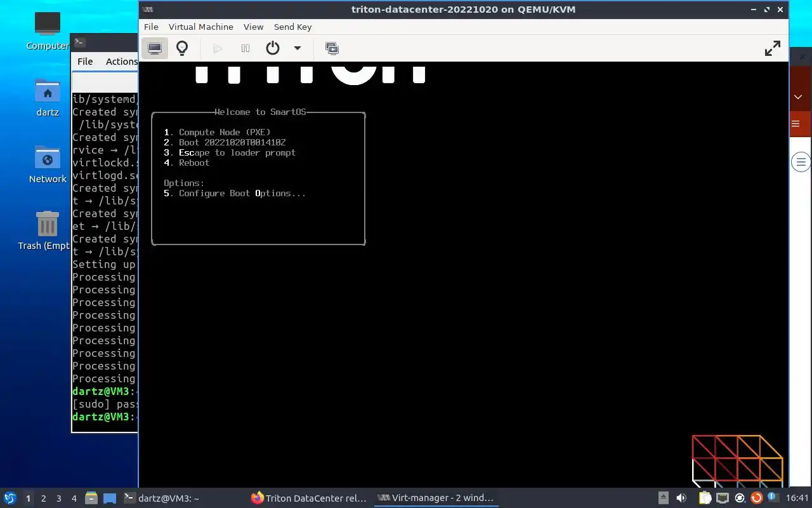Open the Trash desktop icon
Image resolution: width=812 pixels, height=508 pixels.
click(x=46, y=231)
